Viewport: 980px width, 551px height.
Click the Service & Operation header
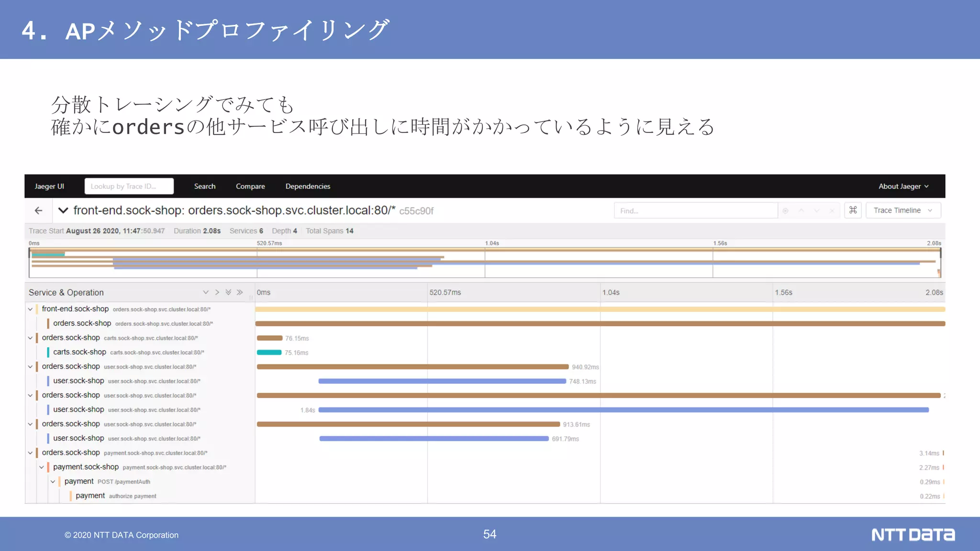[x=66, y=292]
